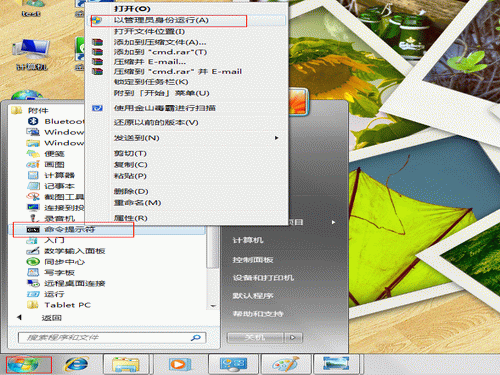This screenshot has height=375, width=500.
Task: Select 粘贴(P) in context menu
Action: point(130,176)
